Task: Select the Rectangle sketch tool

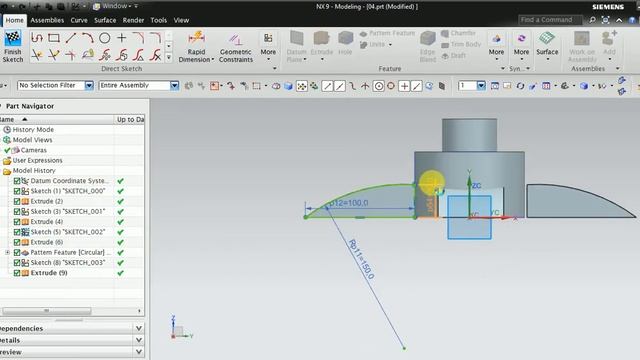Action: click(53, 38)
